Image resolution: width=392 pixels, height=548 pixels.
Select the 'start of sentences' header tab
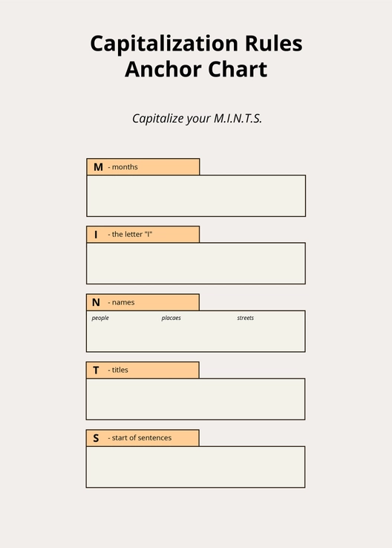(x=143, y=437)
